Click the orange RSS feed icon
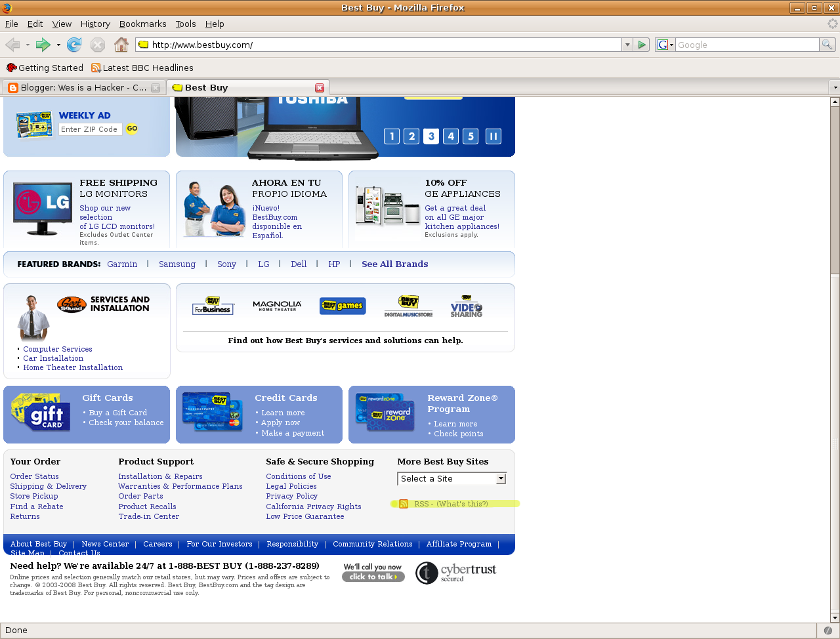This screenshot has height=639, width=840. (404, 504)
